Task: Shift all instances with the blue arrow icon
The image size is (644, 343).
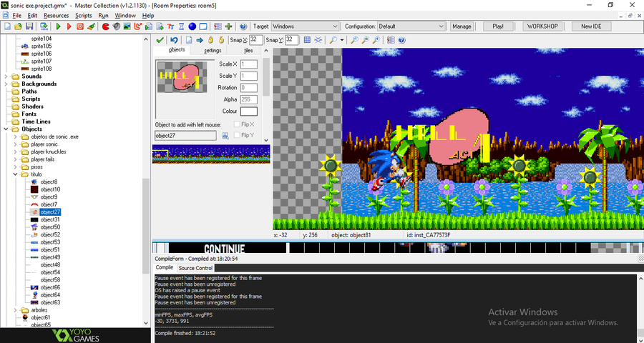Action: [x=200, y=40]
